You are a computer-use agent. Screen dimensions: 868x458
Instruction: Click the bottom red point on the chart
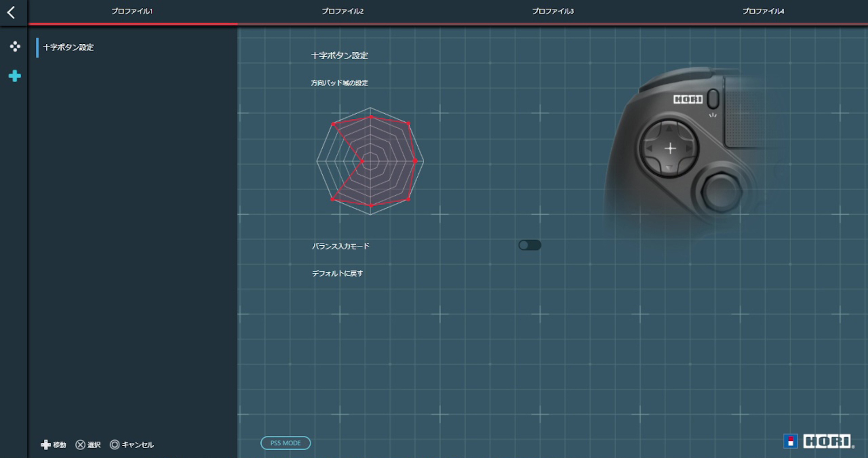coord(371,206)
